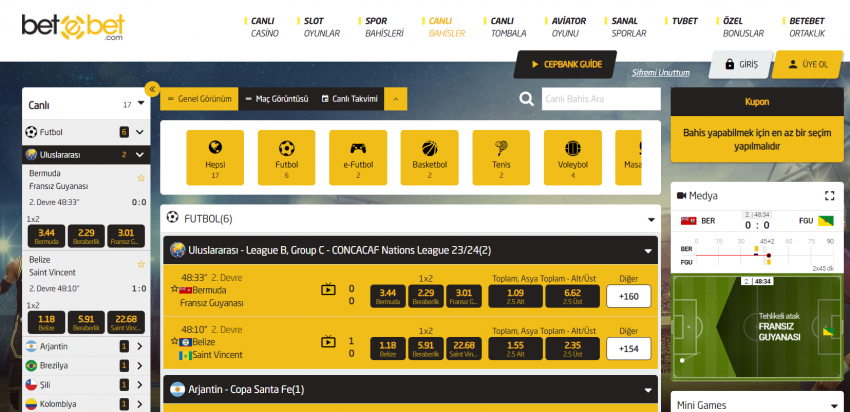Select the Voleybol sport tile

(x=572, y=157)
